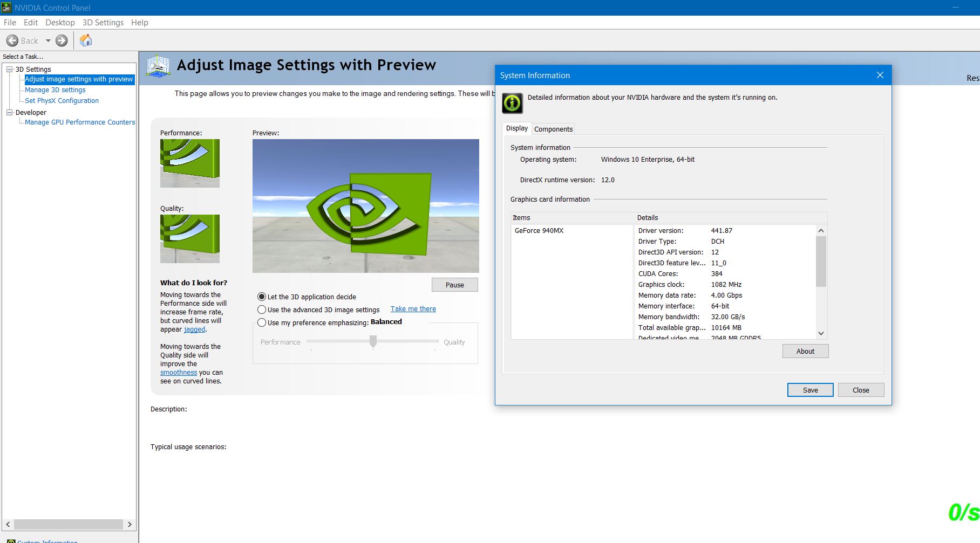The height and width of the screenshot is (543, 980).
Task: Click the Details column header
Action: pos(731,218)
